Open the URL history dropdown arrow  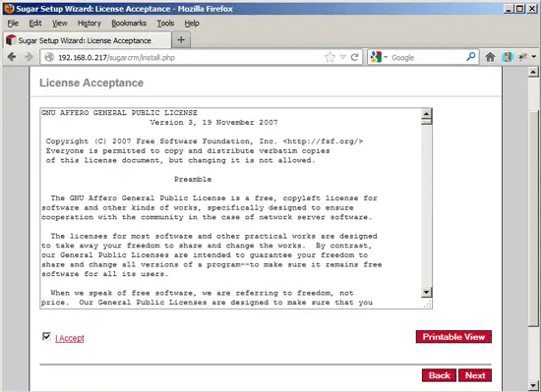[343, 57]
